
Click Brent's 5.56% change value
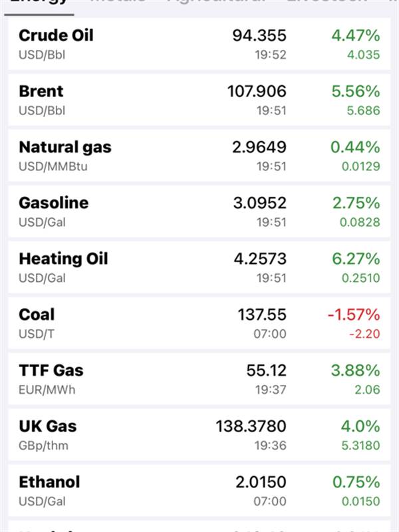tap(356, 92)
